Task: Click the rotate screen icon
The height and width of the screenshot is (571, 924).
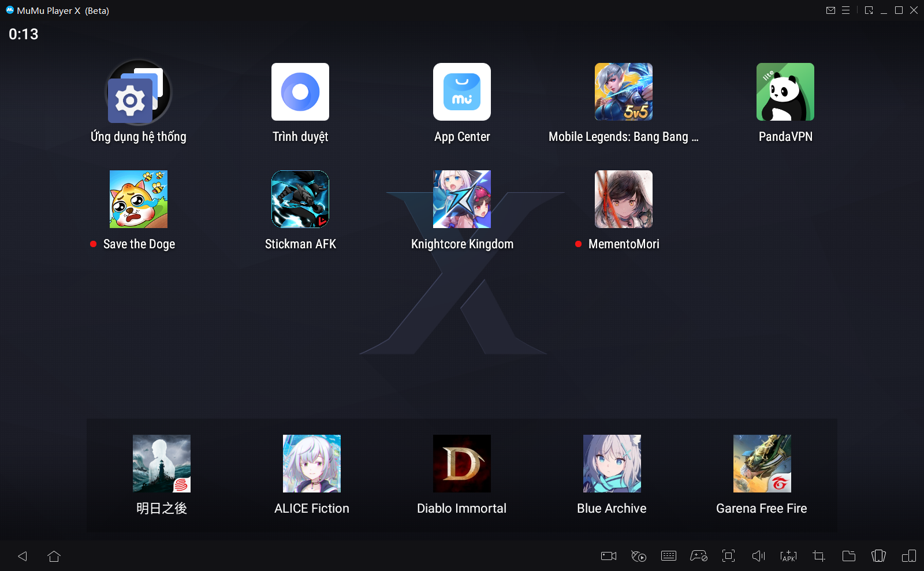Action: point(879,556)
